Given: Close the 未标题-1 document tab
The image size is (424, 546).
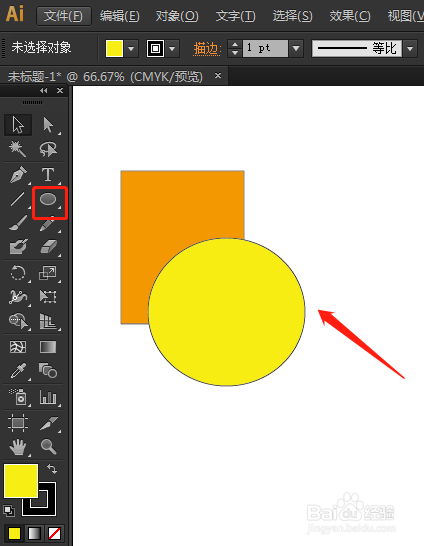Looking at the screenshot, I should tap(218, 75).
